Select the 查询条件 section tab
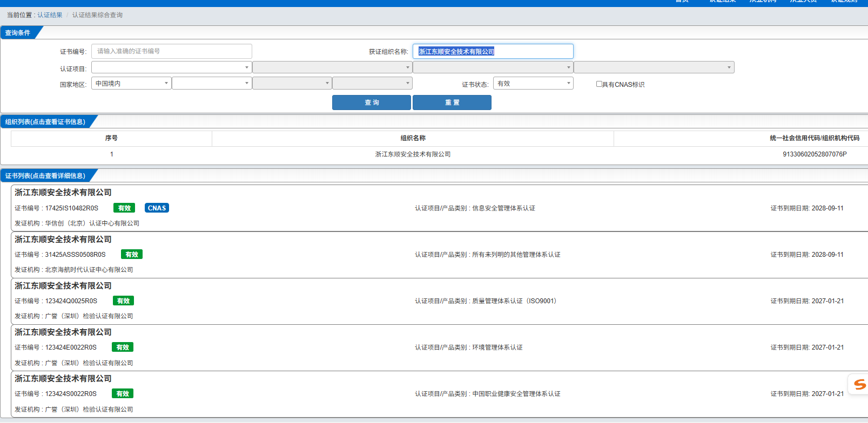The height and width of the screenshot is (423, 868). click(18, 33)
